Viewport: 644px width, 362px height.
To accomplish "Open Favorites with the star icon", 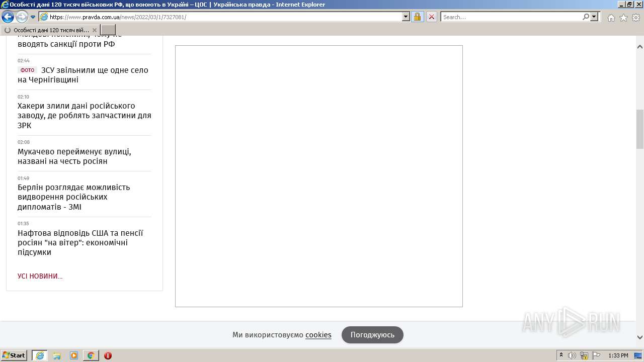I will [623, 18].
